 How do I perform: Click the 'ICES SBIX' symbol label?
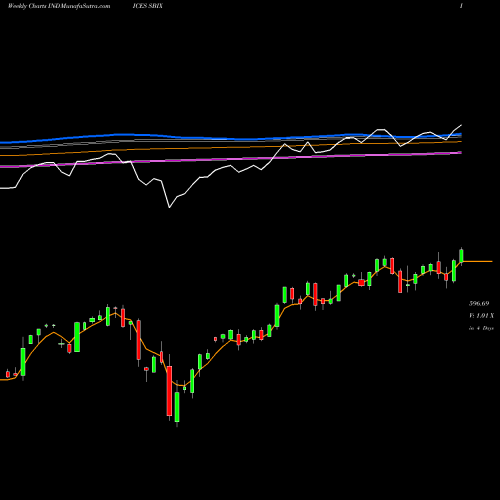coord(147,6)
